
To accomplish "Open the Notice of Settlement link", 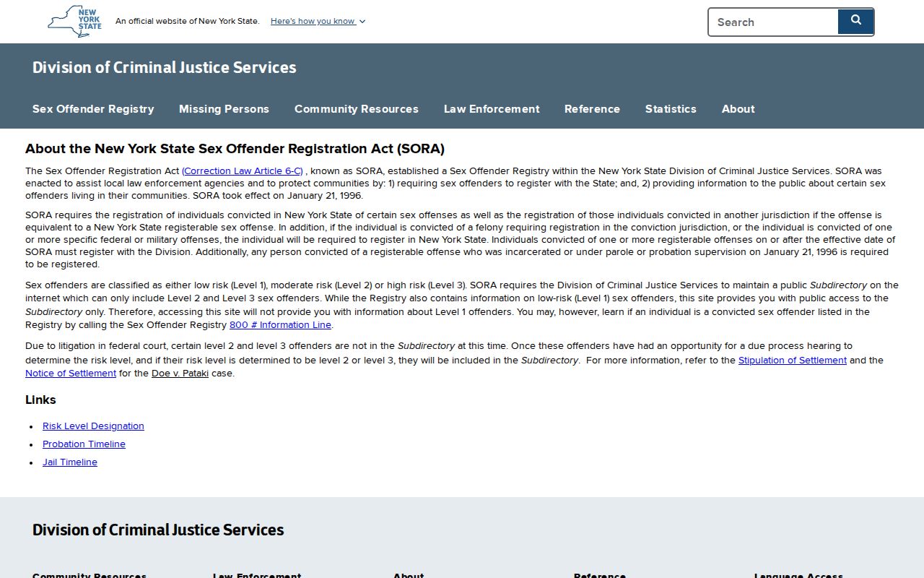I will pyautogui.click(x=71, y=374).
